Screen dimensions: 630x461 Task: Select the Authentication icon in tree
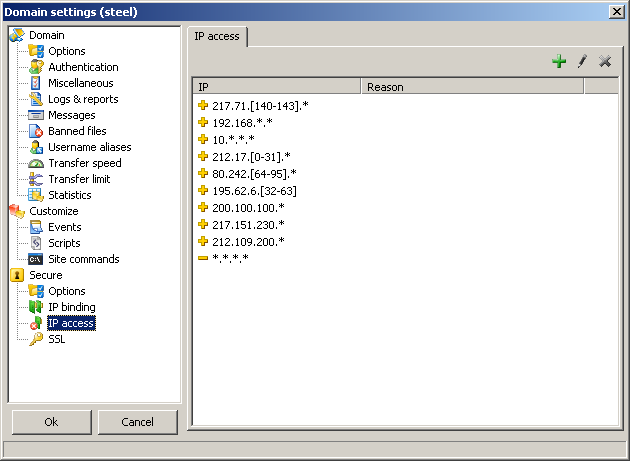(36, 67)
